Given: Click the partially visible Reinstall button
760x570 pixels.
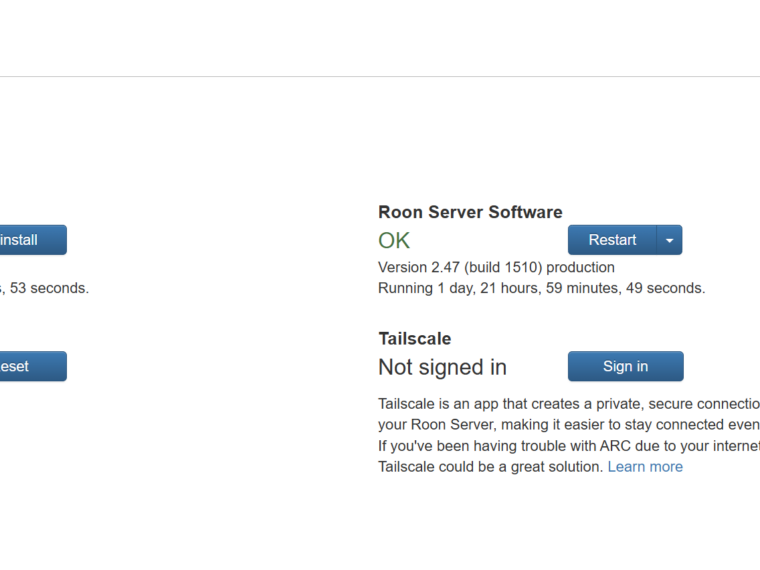Looking at the screenshot, I should pos(33,240).
